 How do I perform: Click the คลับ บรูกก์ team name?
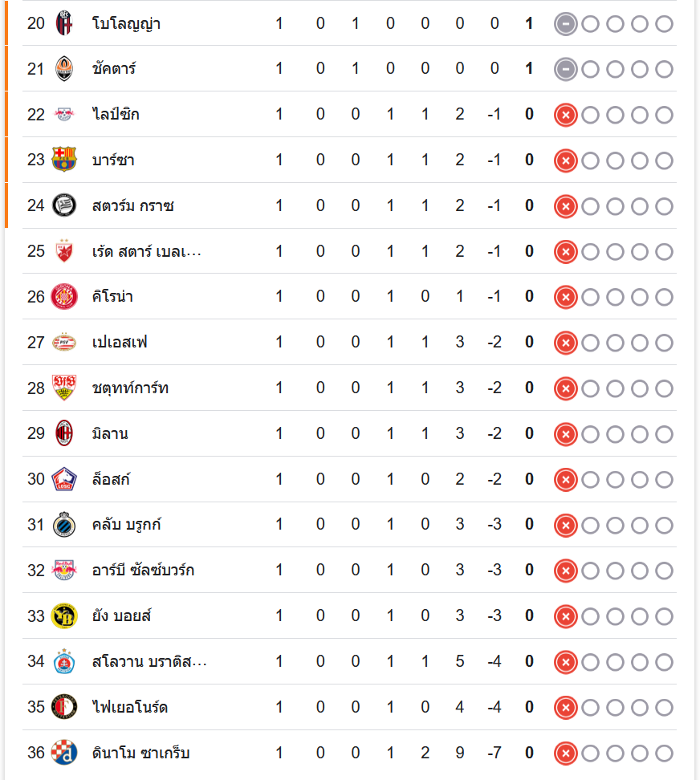[x=127, y=525]
